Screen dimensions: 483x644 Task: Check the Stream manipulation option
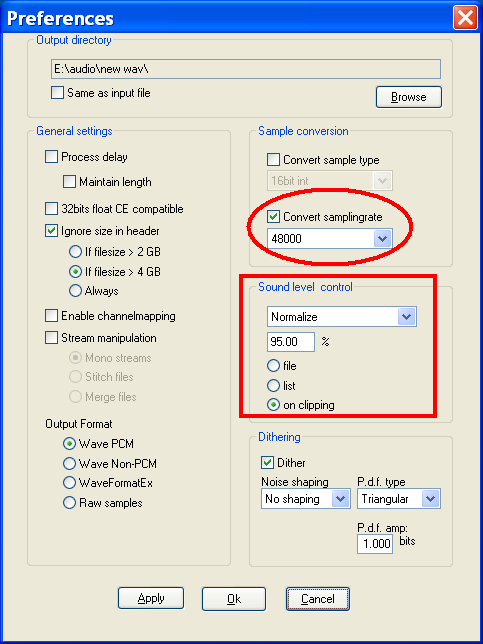tap(51, 338)
